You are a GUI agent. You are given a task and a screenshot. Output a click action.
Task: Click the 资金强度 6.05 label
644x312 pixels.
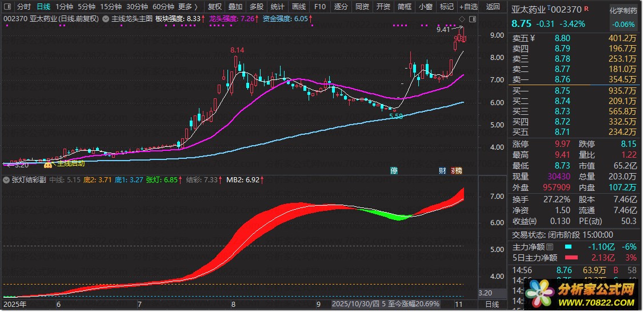[x=287, y=19]
